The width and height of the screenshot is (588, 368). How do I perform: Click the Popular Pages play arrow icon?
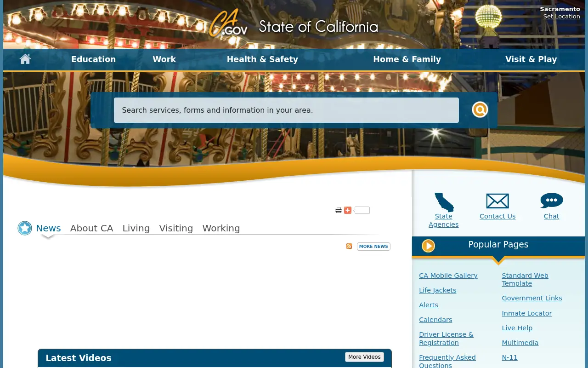click(x=428, y=246)
